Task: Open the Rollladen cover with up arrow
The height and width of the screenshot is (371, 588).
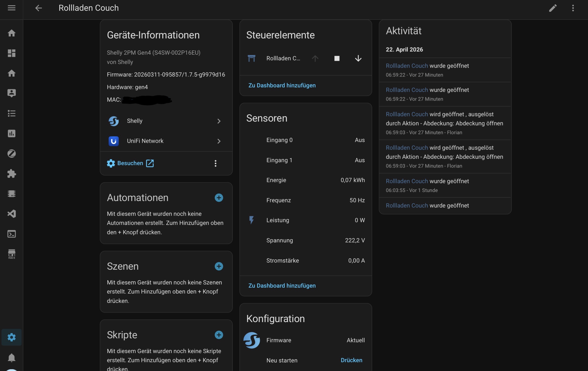Action: pos(315,58)
